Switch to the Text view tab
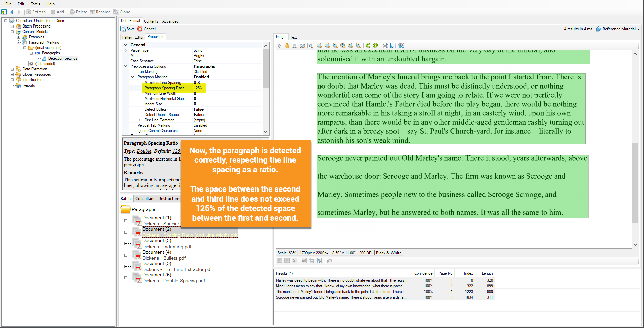The width and height of the screenshot is (644, 328). point(293,37)
